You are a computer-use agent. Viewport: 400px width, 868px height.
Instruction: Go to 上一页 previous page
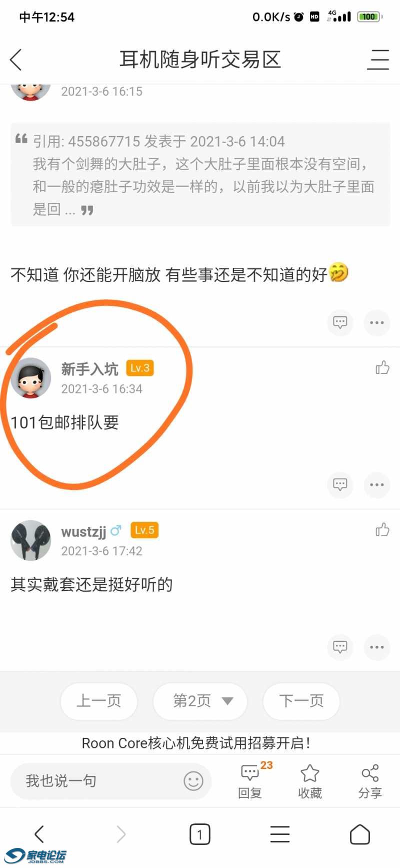(x=99, y=701)
